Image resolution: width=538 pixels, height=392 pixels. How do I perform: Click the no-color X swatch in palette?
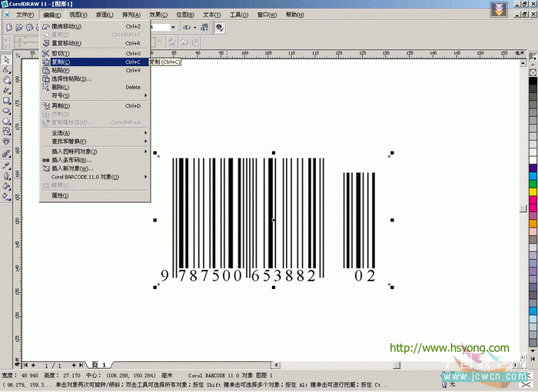(x=533, y=73)
